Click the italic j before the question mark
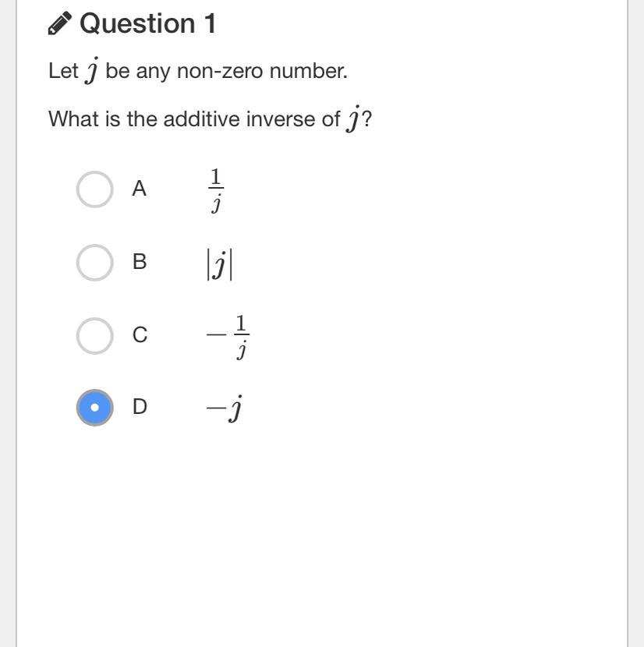 click(353, 119)
